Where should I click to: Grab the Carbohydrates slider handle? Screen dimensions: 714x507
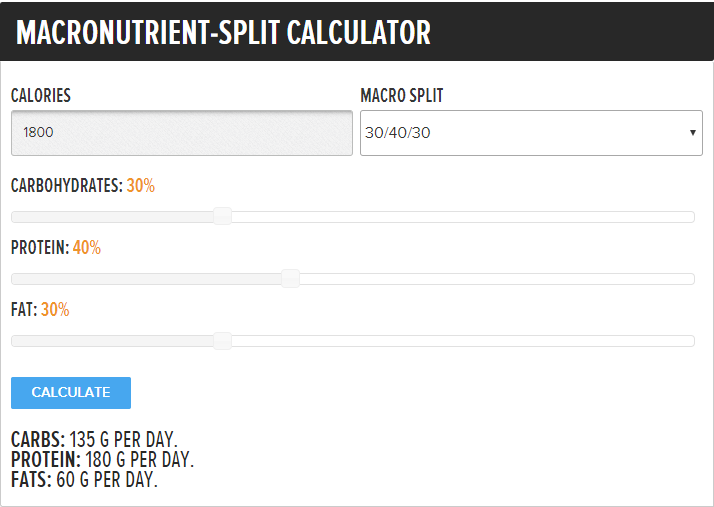pos(223,216)
